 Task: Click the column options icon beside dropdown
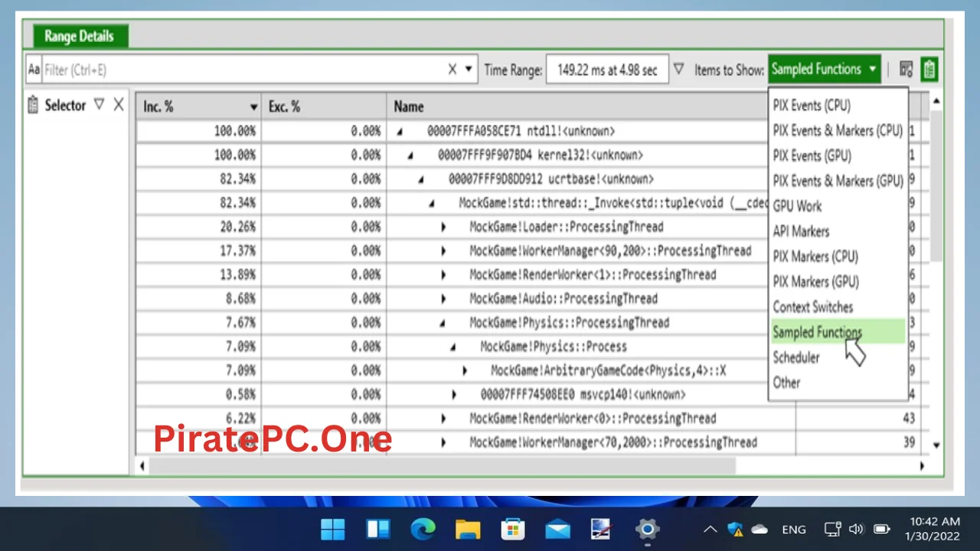click(906, 70)
